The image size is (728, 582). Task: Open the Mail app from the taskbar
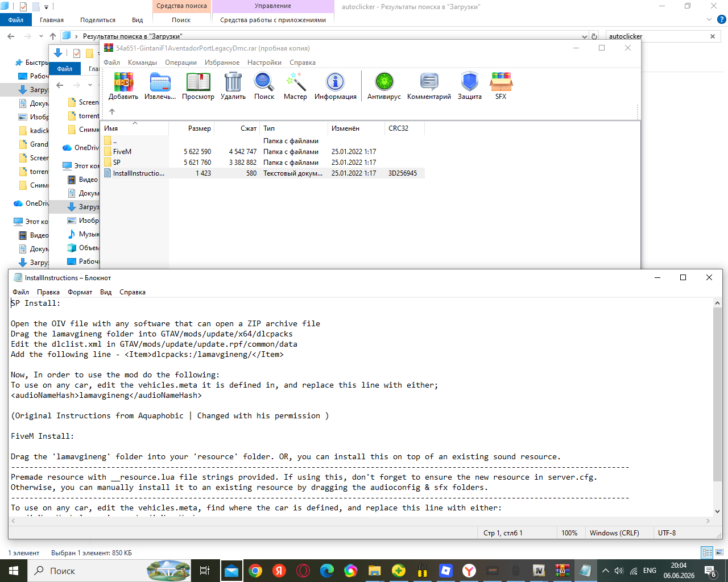231,571
